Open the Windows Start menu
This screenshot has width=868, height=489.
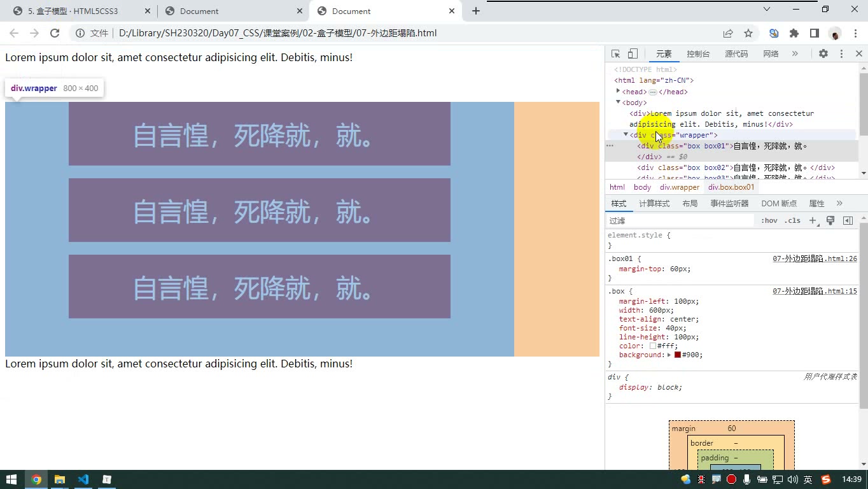(11, 479)
